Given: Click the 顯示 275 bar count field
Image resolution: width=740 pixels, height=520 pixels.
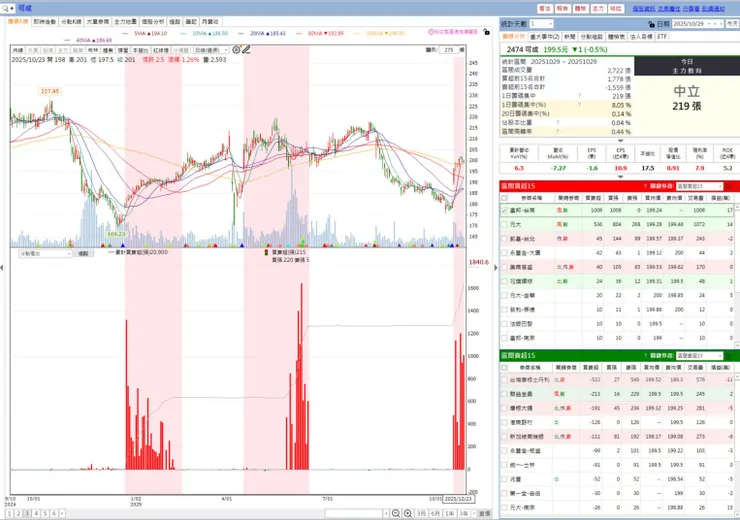Looking at the screenshot, I should point(449,50).
